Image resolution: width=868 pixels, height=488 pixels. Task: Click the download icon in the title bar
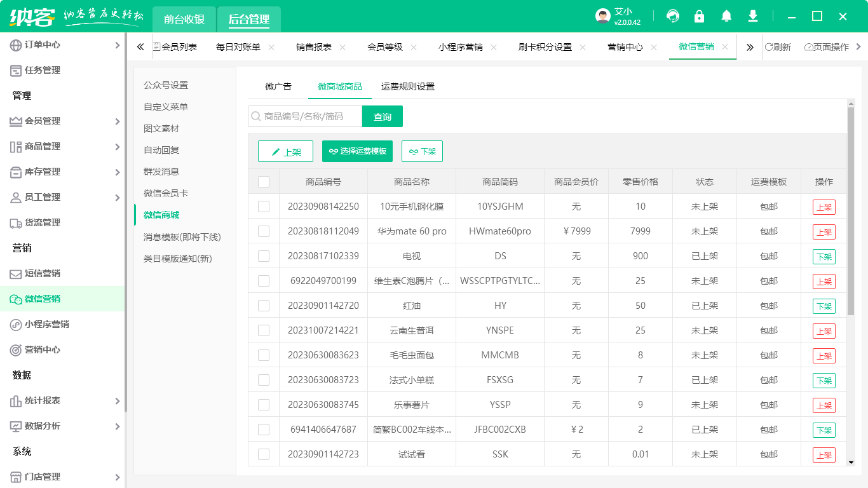tap(752, 15)
